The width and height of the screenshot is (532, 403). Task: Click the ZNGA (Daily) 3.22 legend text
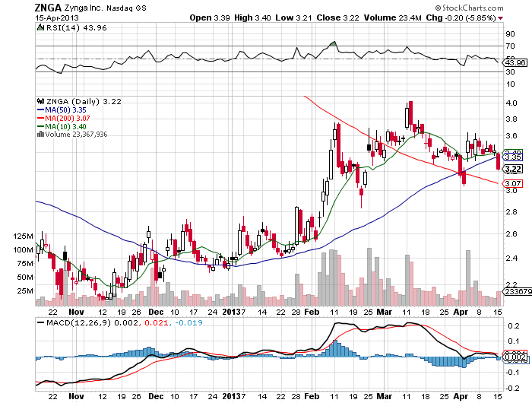84,101
